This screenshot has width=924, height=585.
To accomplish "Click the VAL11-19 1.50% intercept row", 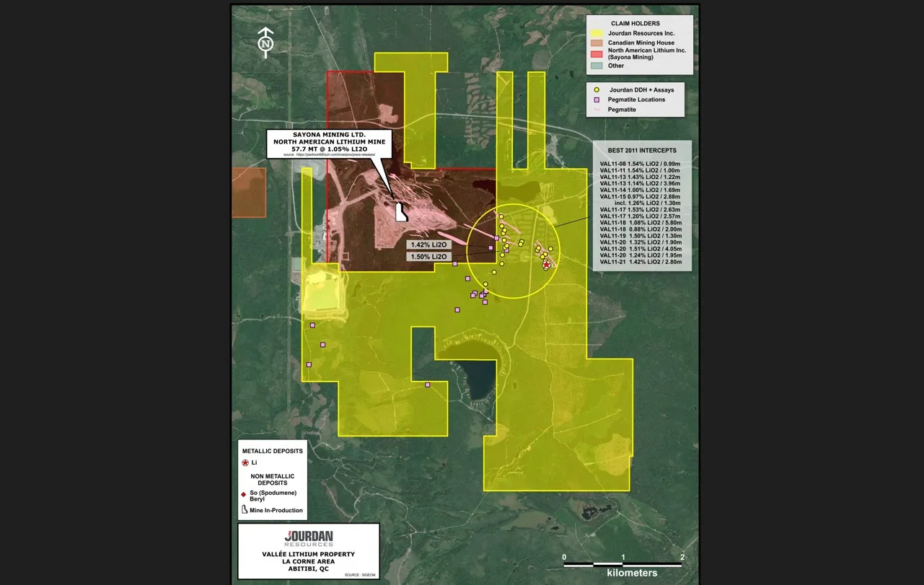I will coord(641,236).
